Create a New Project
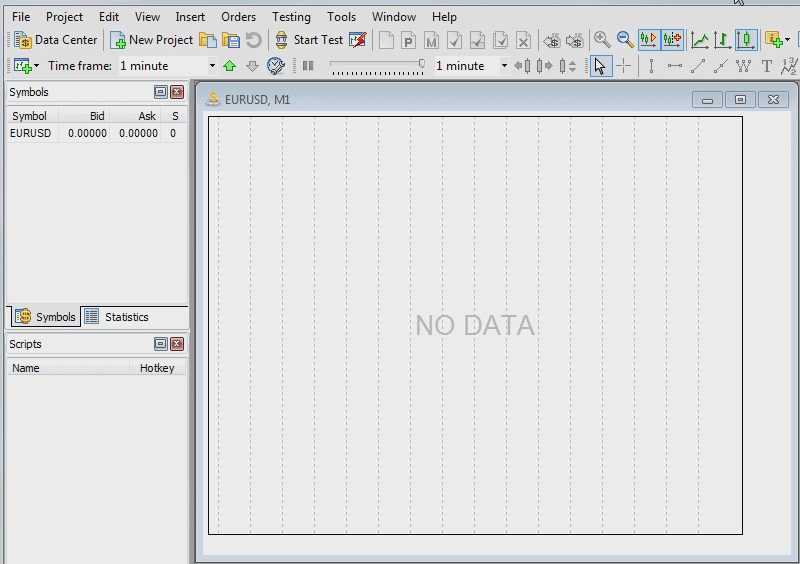800x564 pixels. tap(152, 40)
